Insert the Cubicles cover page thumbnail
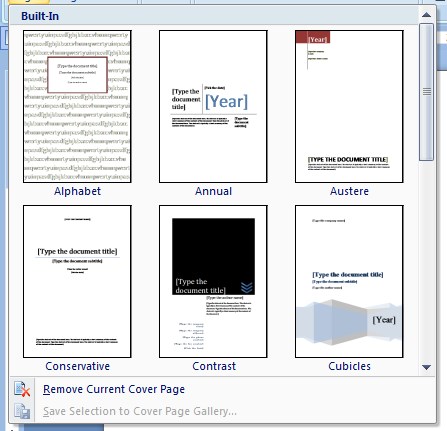The image size is (447, 431). click(349, 281)
